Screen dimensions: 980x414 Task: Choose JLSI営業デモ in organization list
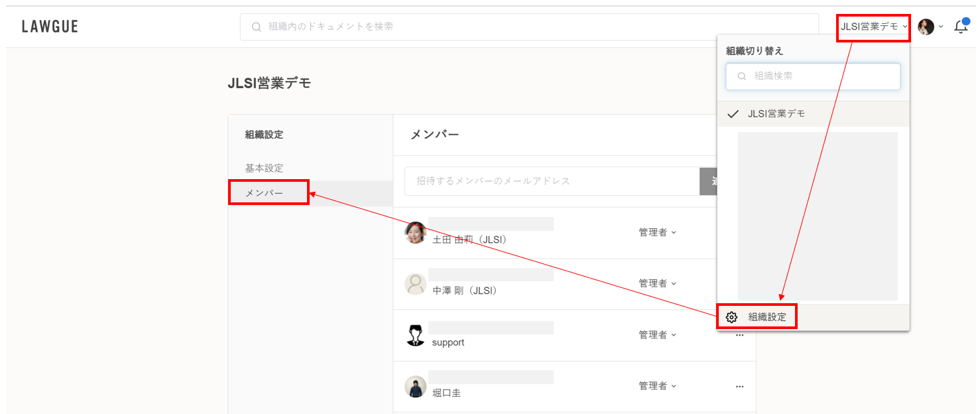776,113
